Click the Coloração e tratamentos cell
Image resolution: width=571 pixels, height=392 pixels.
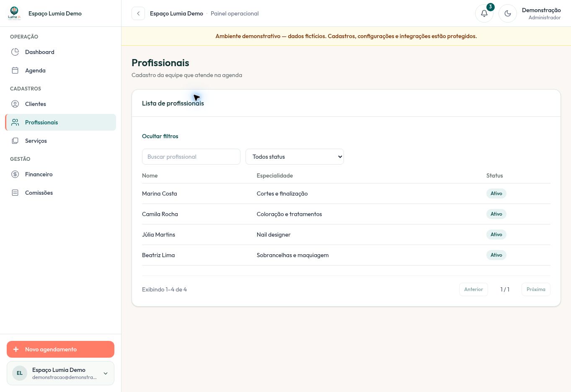[x=289, y=214]
